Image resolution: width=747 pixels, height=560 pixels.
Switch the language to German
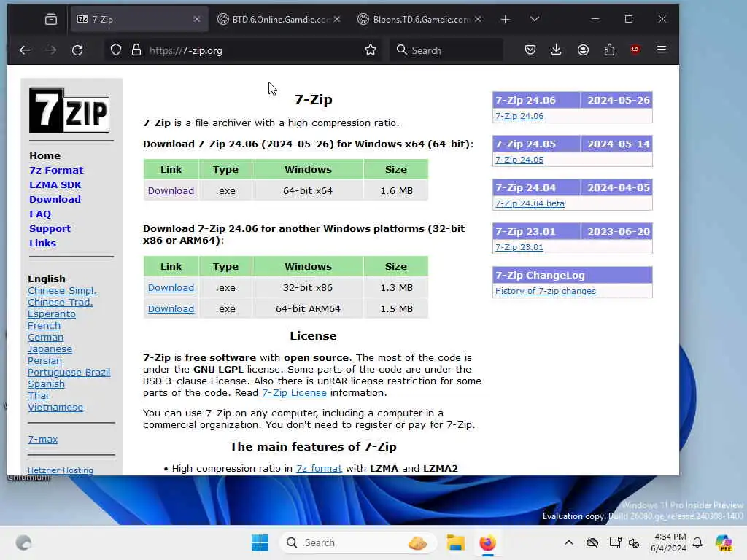click(45, 337)
